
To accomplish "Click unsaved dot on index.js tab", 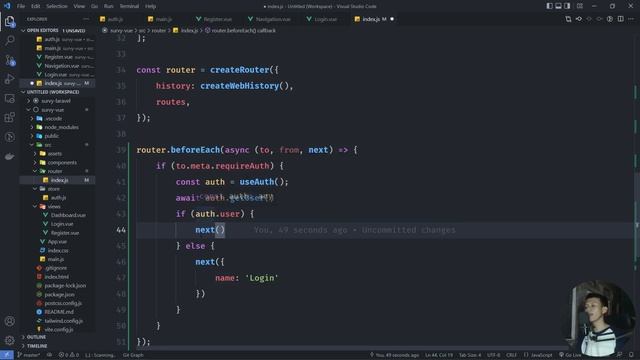I will (x=392, y=19).
